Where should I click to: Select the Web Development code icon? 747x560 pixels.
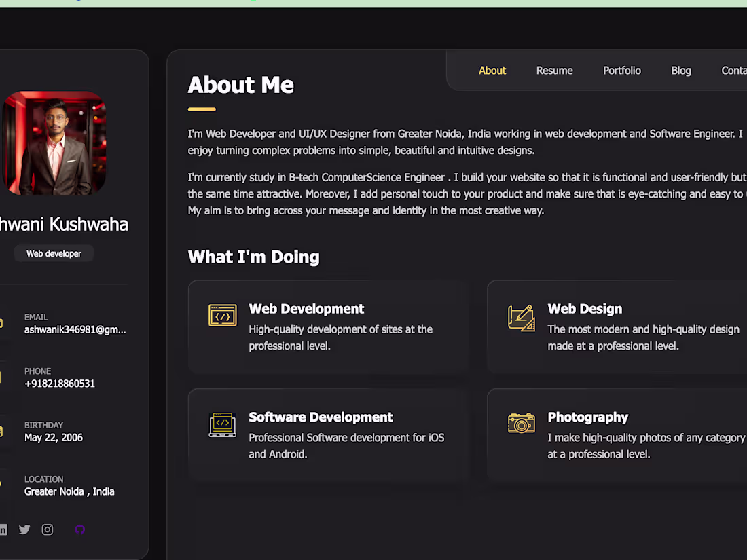223,315
